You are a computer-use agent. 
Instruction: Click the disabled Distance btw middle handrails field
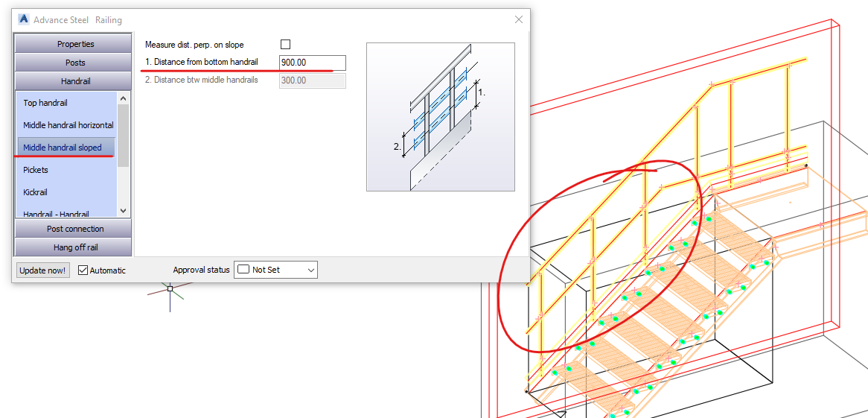pos(312,80)
